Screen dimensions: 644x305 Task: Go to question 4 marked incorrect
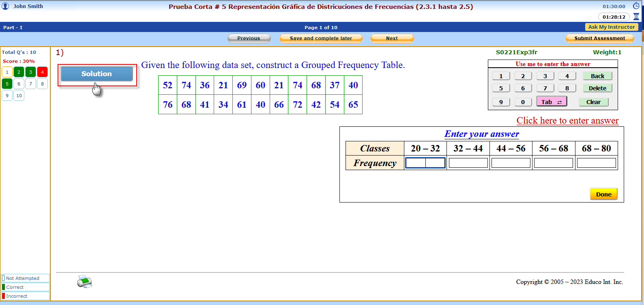pos(42,72)
